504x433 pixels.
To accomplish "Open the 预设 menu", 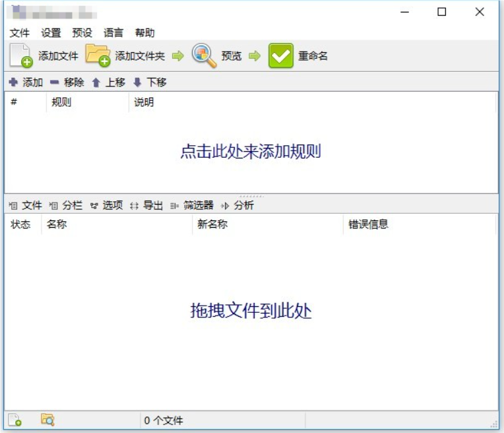I will (x=82, y=33).
